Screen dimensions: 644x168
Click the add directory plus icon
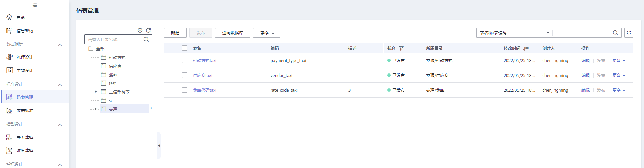[140, 30]
